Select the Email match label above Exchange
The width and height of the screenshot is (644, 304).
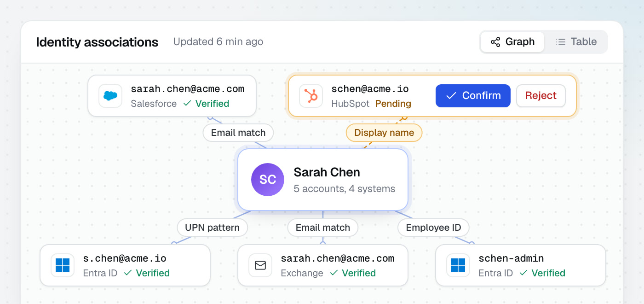click(323, 228)
